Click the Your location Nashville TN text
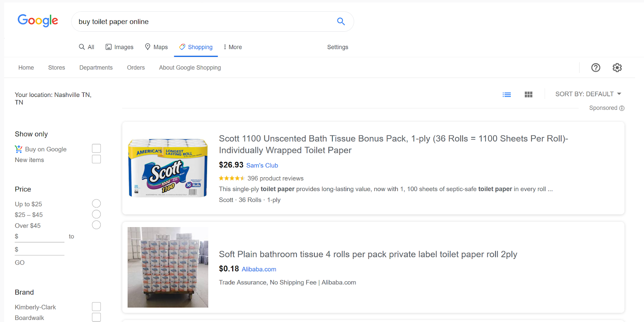644x322 pixels. [53, 98]
